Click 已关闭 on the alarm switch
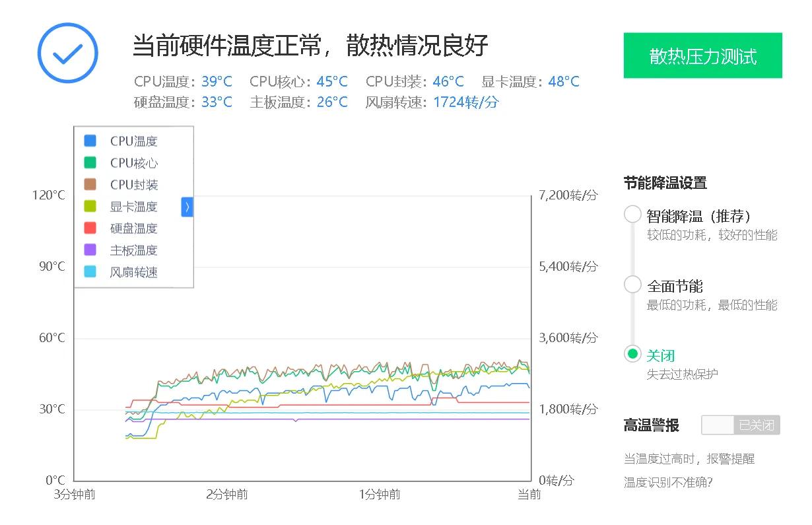 [757, 425]
